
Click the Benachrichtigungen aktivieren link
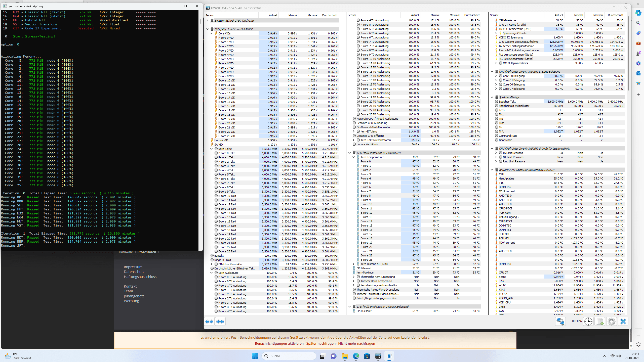click(x=279, y=343)
